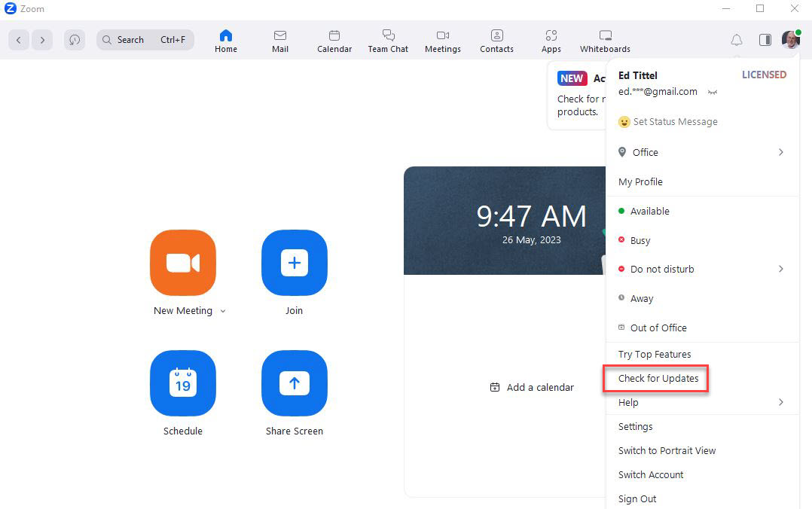Expand the Office location submenu
The image size is (812, 509).
click(780, 152)
